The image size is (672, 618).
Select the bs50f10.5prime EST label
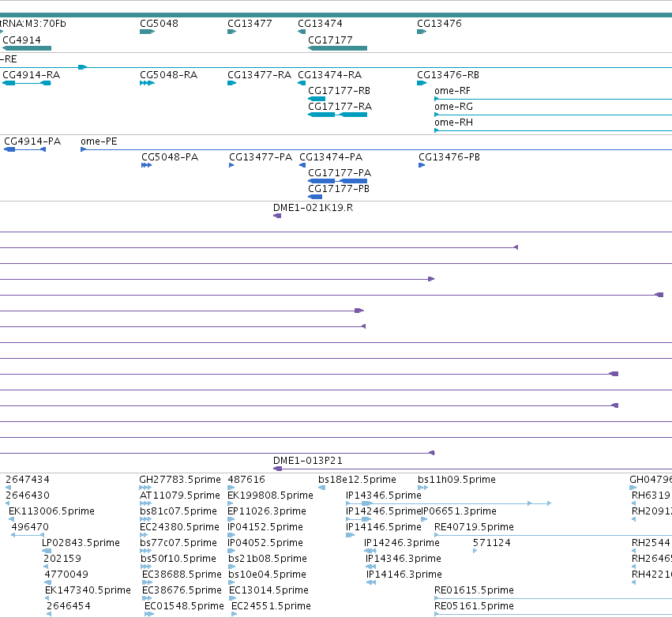tap(178, 559)
